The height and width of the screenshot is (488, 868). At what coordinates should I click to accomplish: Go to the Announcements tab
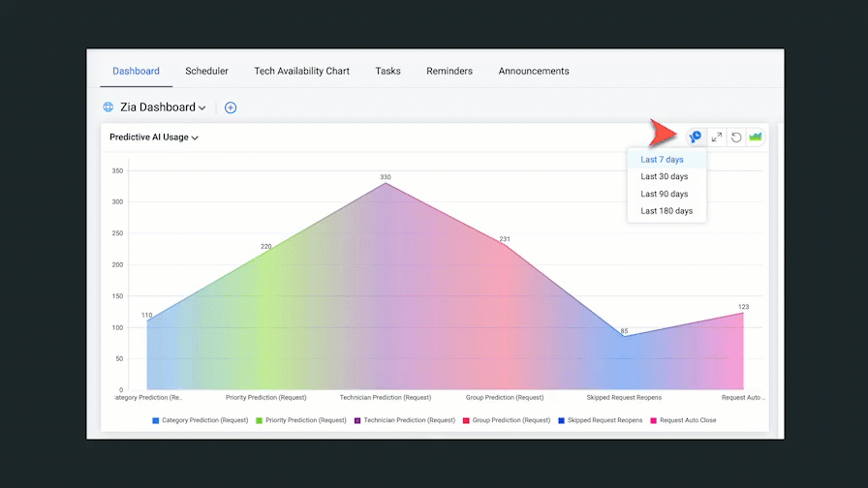pyautogui.click(x=534, y=71)
